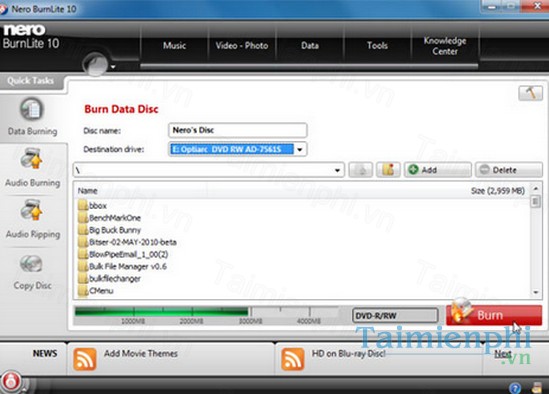Screen dimensions: 549x394
Task: Open the Data Burning quick task
Action: coord(32,117)
